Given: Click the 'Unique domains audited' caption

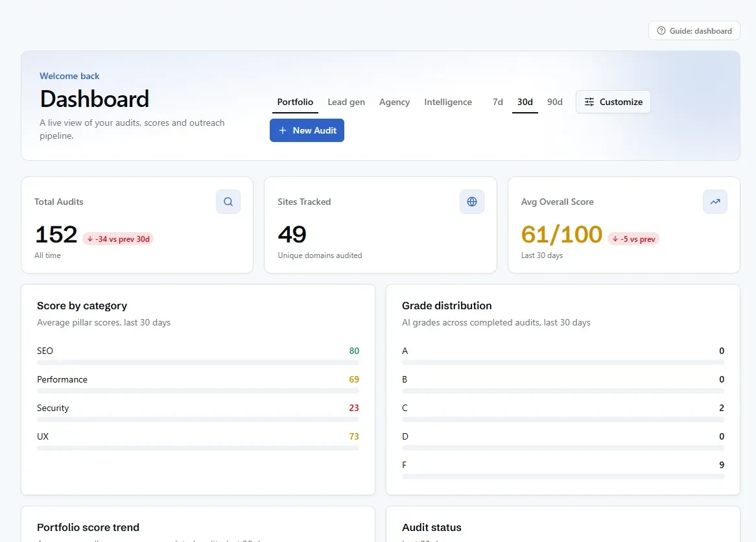Looking at the screenshot, I should pyautogui.click(x=320, y=255).
